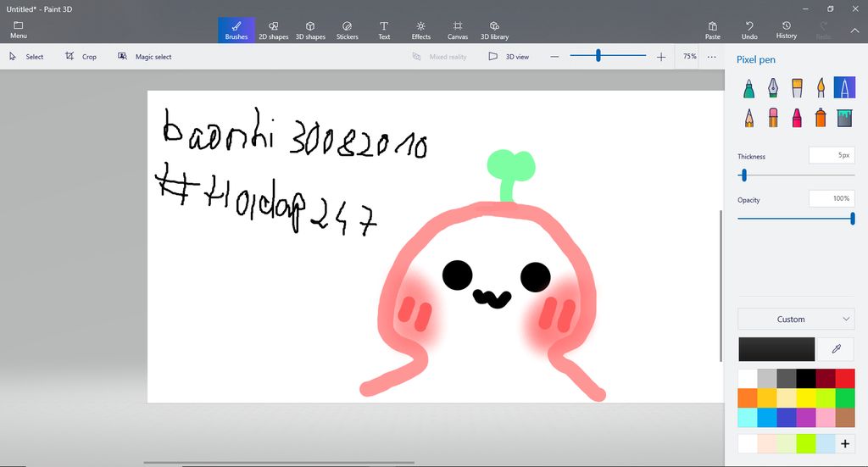Open the more options ellipsis
The image size is (868, 467).
click(711, 57)
